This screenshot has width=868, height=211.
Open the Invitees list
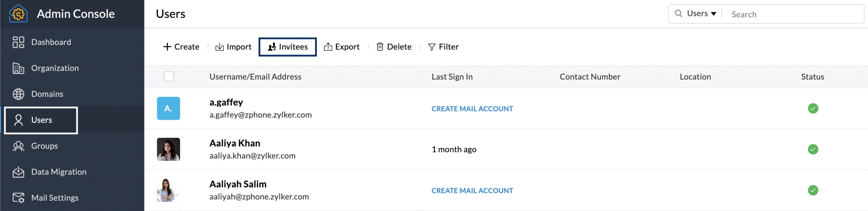click(x=288, y=47)
